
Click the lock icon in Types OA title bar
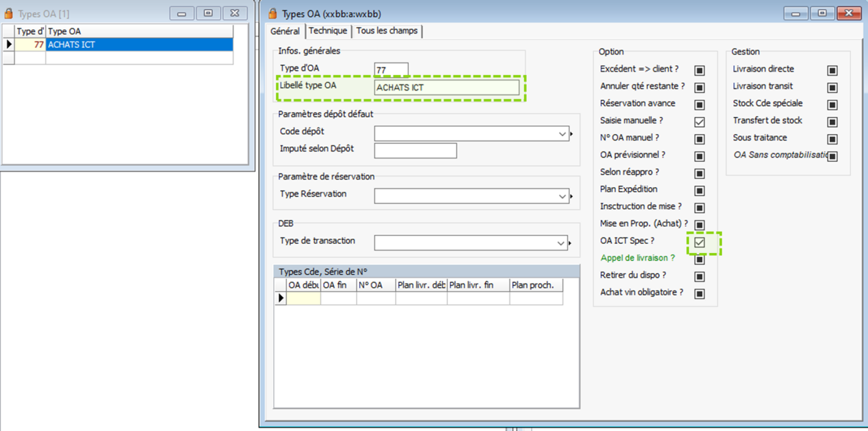pos(273,14)
